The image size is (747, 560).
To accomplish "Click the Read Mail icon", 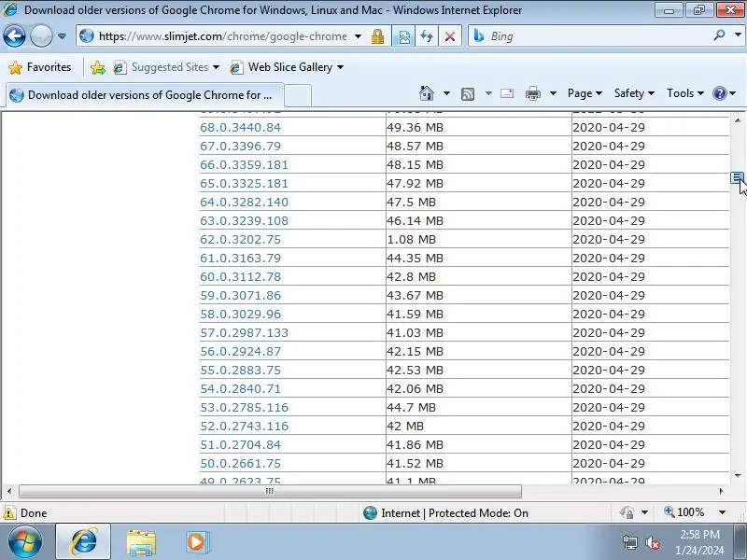I will pyautogui.click(x=507, y=93).
